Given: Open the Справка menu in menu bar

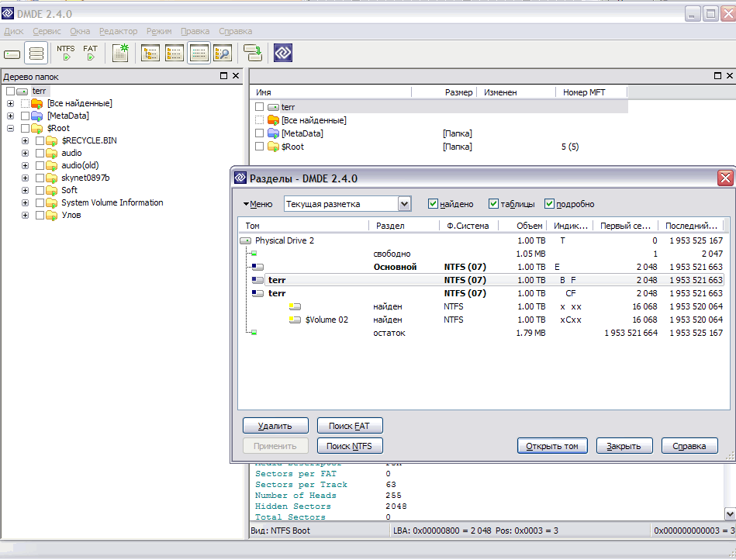Looking at the screenshot, I should coord(235,32).
